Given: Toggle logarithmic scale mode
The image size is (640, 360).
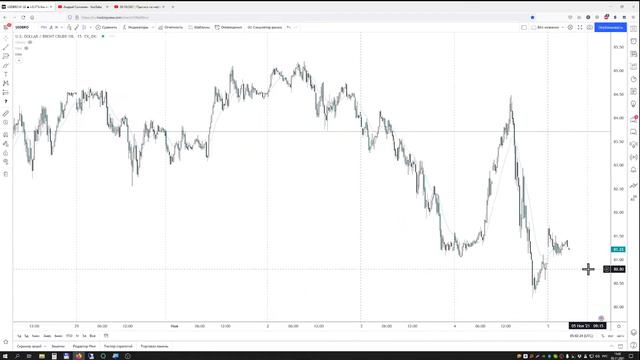Looking at the screenshot, I should pyautogui.click(x=611, y=336).
